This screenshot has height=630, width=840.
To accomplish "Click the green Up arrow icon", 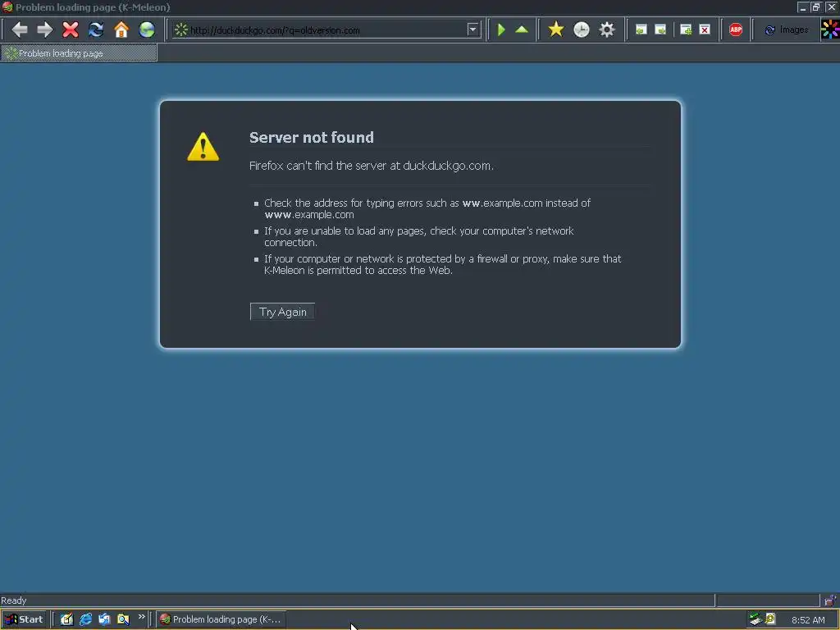I will pyautogui.click(x=522, y=30).
